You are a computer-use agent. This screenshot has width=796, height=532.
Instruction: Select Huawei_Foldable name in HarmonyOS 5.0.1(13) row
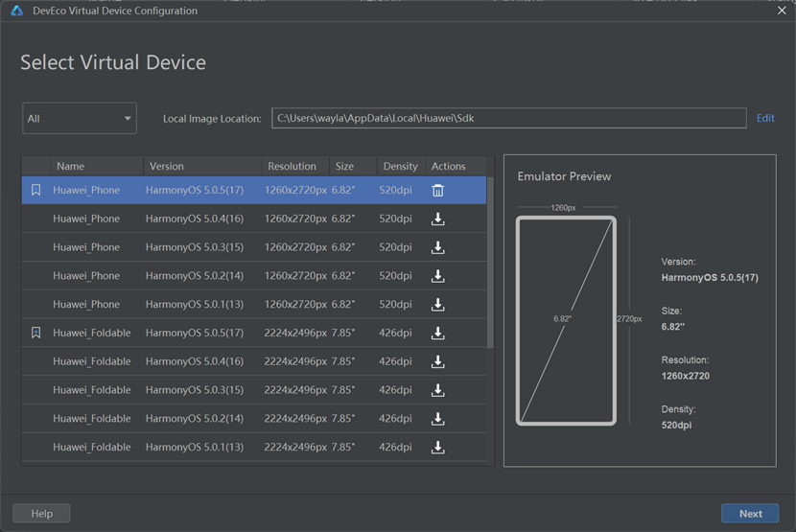92,447
